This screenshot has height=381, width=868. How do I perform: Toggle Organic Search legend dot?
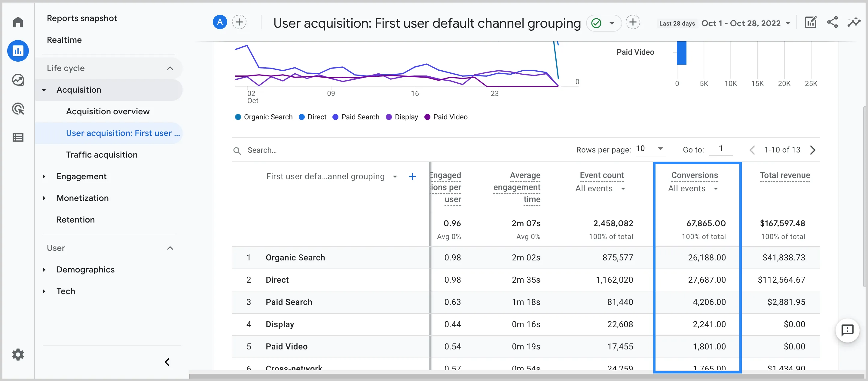tap(238, 117)
